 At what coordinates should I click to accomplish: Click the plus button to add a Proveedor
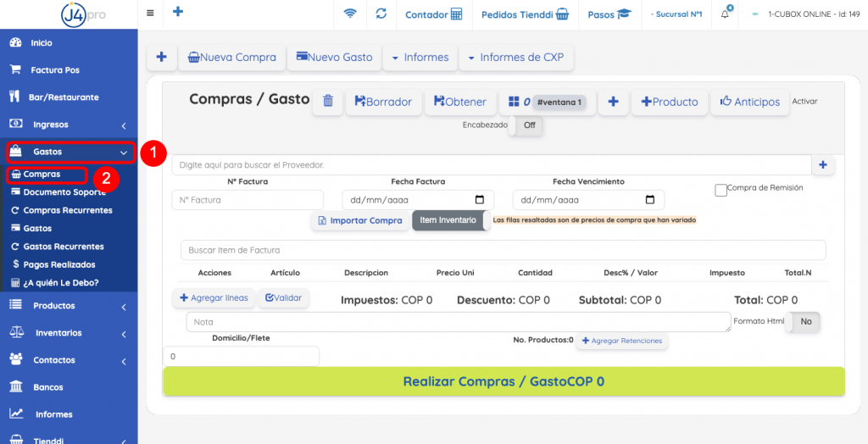point(823,165)
